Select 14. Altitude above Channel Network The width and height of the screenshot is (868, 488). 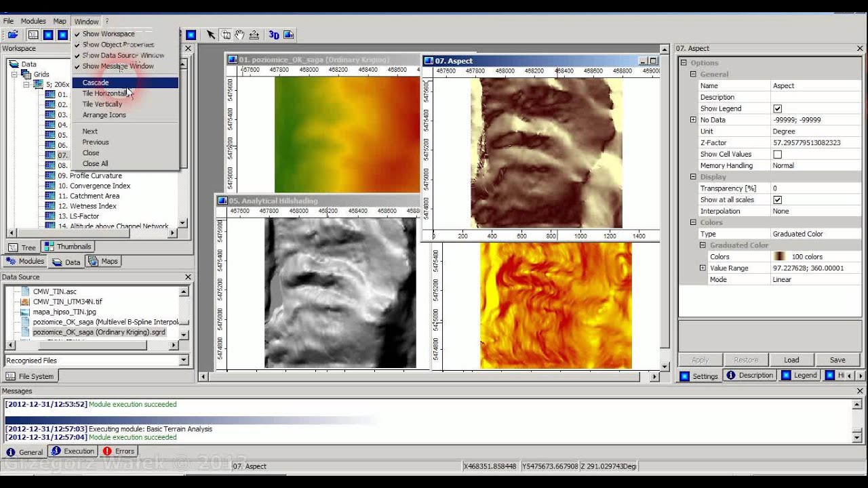click(x=113, y=226)
